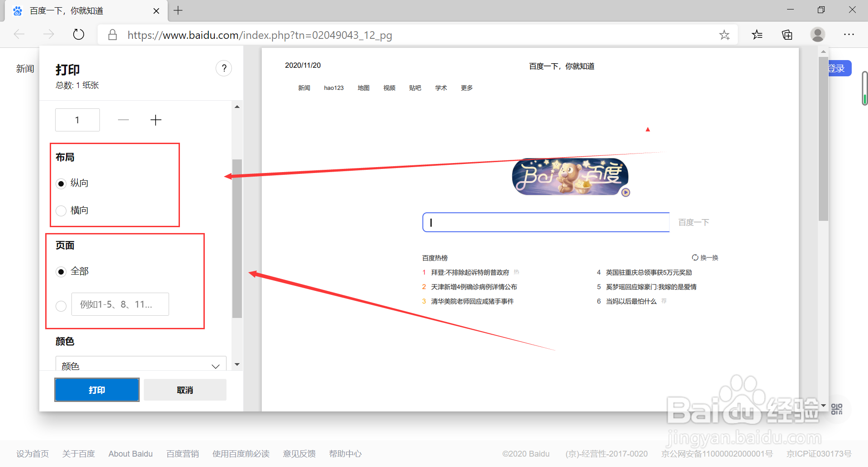This screenshot has height=467, width=868.
Task: Click print settings scroll-down arrow
Action: (x=237, y=364)
